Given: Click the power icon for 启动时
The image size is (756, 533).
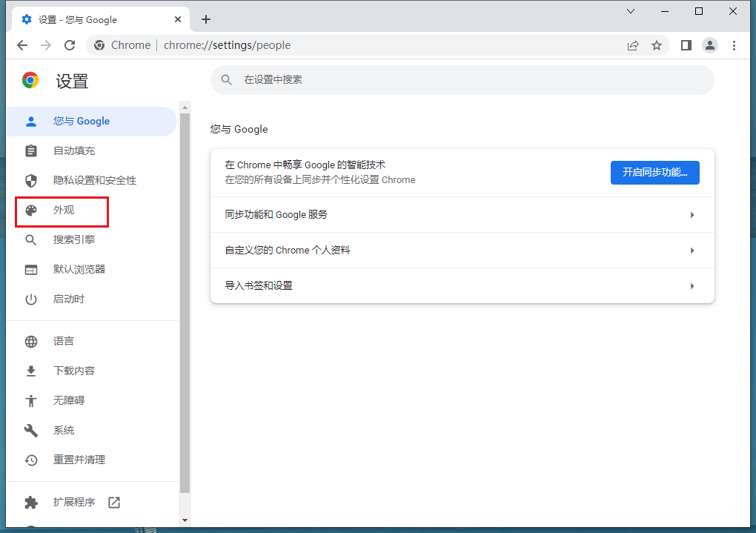Looking at the screenshot, I should (x=31, y=299).
